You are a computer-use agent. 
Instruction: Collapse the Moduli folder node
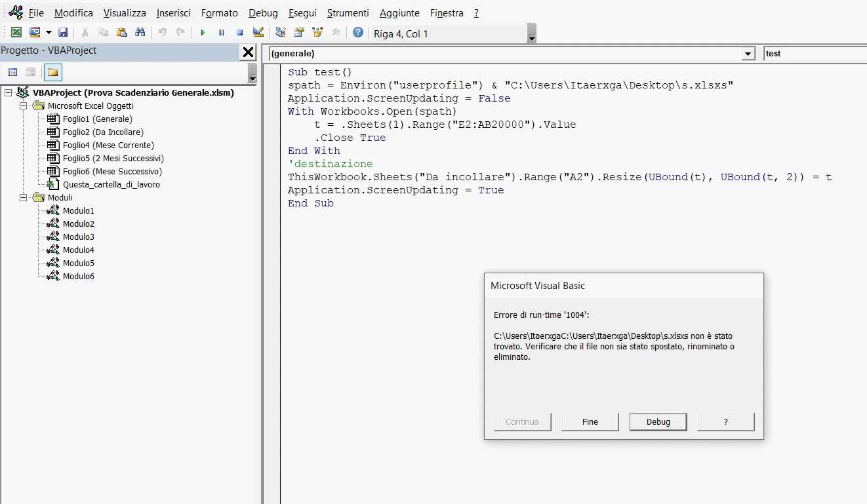[x=24, y=198]
